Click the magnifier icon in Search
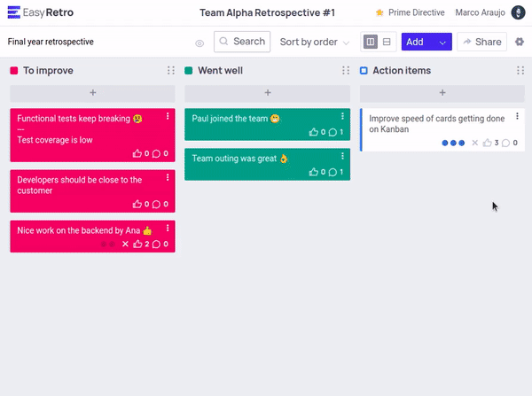Screen dimensions: 532x396 (x=223, y=42)
